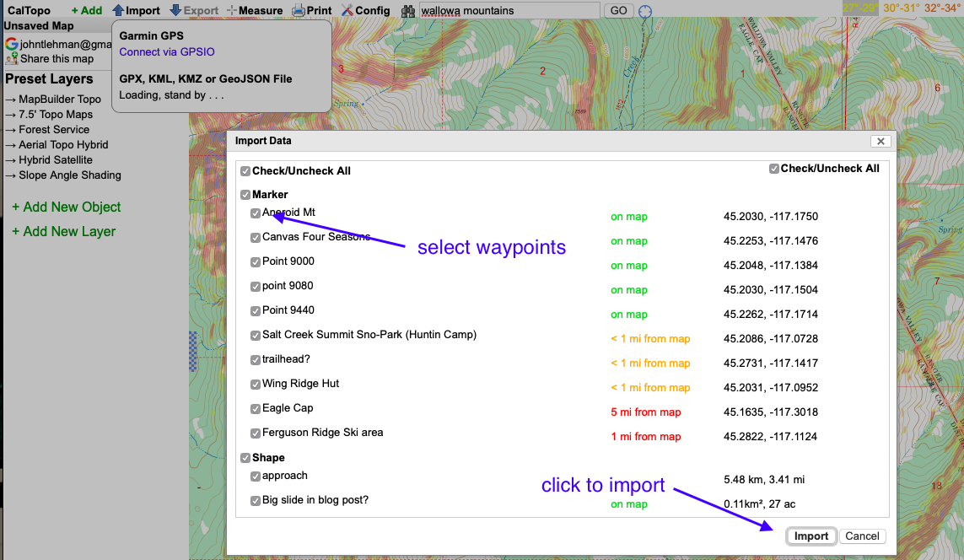Open the Print menu
Viewport: 964px width, 560px height.
point(312,10)
